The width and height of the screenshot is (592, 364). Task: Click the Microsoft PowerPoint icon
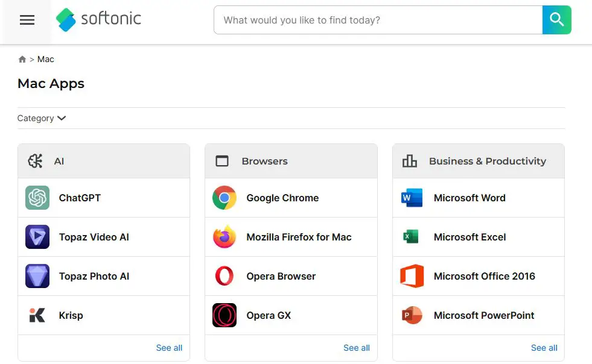point(412,315)
